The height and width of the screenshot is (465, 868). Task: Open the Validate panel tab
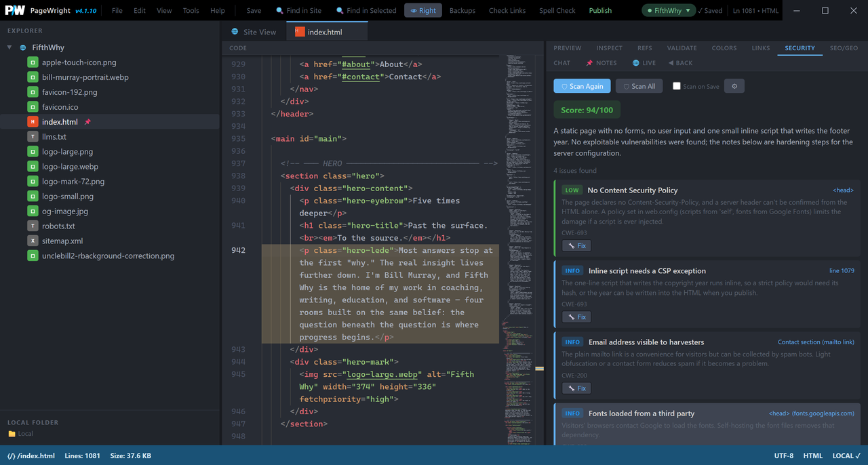pos(682,48)
